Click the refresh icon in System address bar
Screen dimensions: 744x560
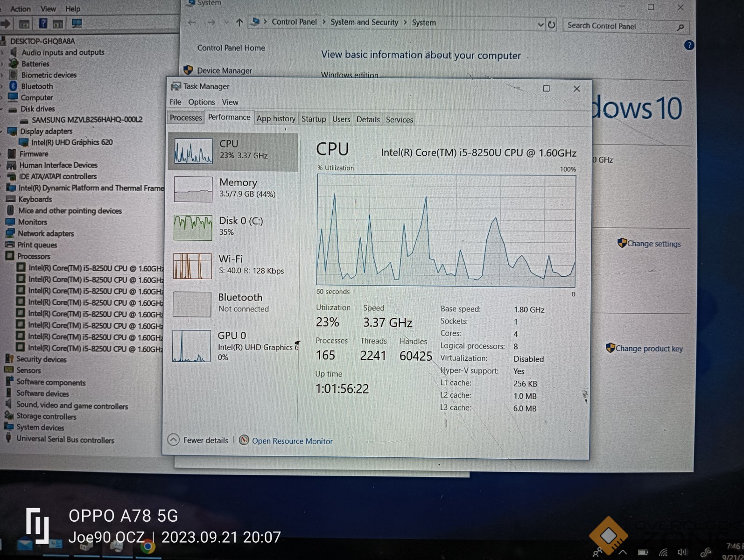click(x=551, y=25)
